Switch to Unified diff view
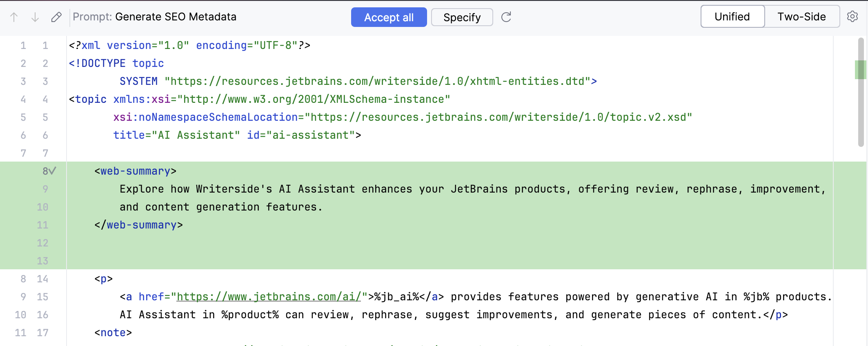Screen dimensions: 868x346 (732, 17)
